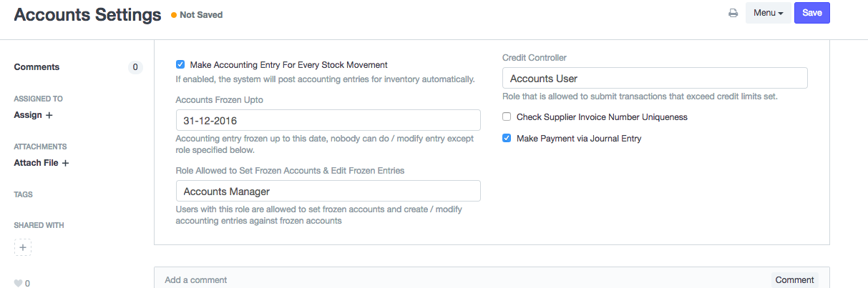Click the plus icon beside Assign
The width and height of the screenshot is (868, 288).
[x=49, y=115]
